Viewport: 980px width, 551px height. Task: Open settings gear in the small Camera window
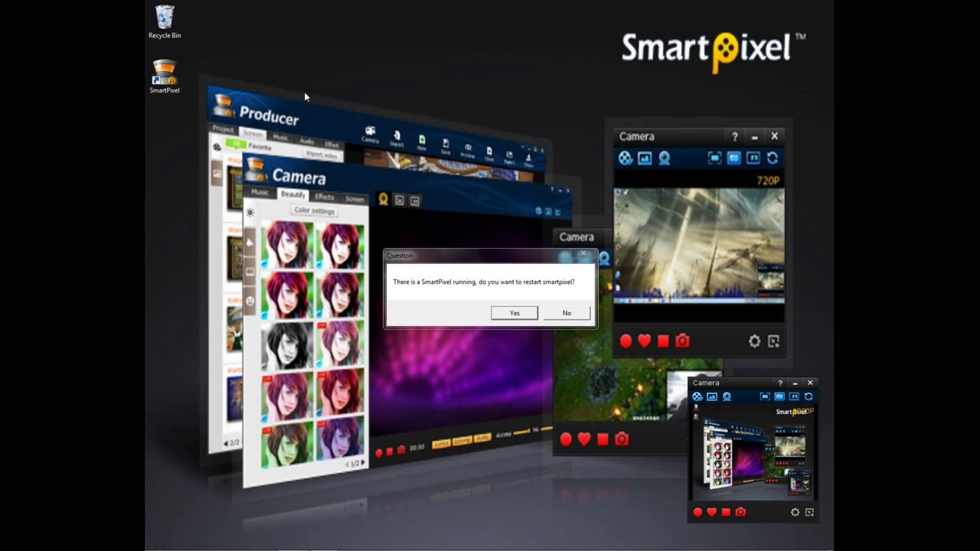(795, 512)
